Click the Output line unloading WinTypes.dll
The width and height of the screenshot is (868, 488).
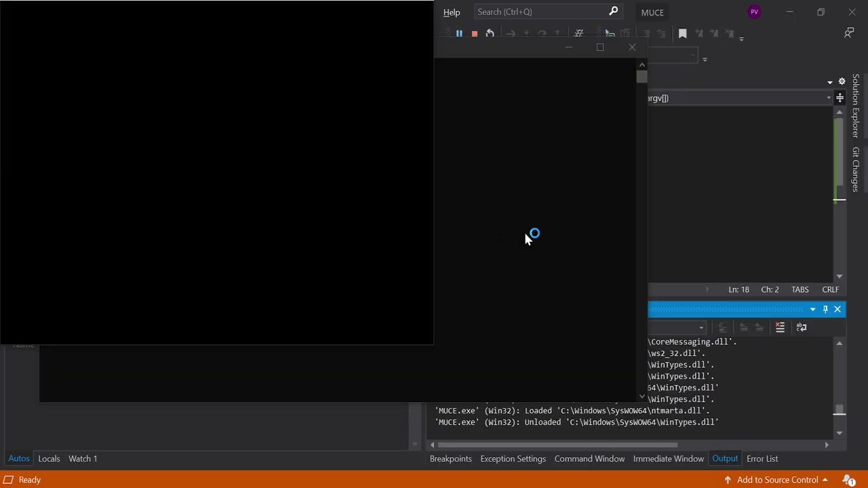(576, 422)
